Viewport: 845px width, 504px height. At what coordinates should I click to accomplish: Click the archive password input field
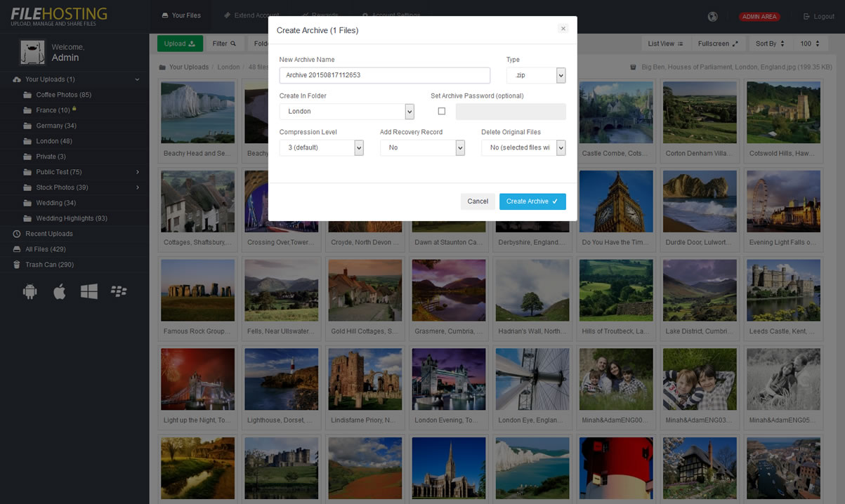pyautogui.click(x=511, y=112)
